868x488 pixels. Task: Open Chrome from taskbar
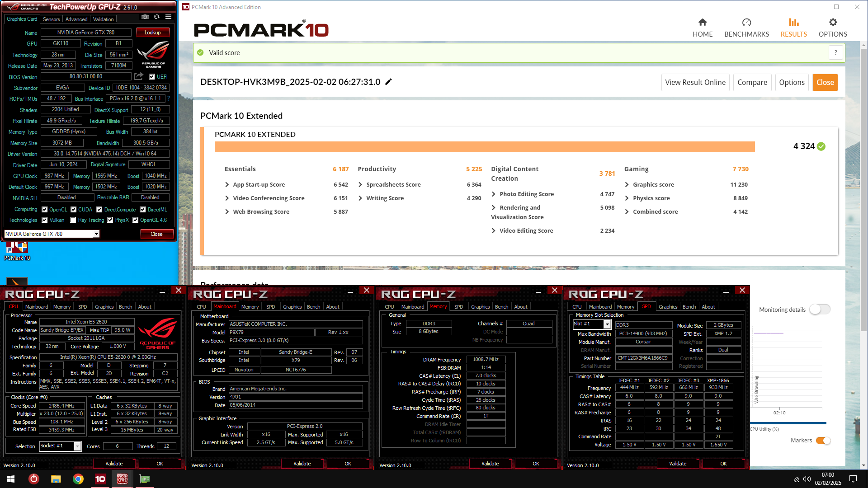[x=78, y=479]
